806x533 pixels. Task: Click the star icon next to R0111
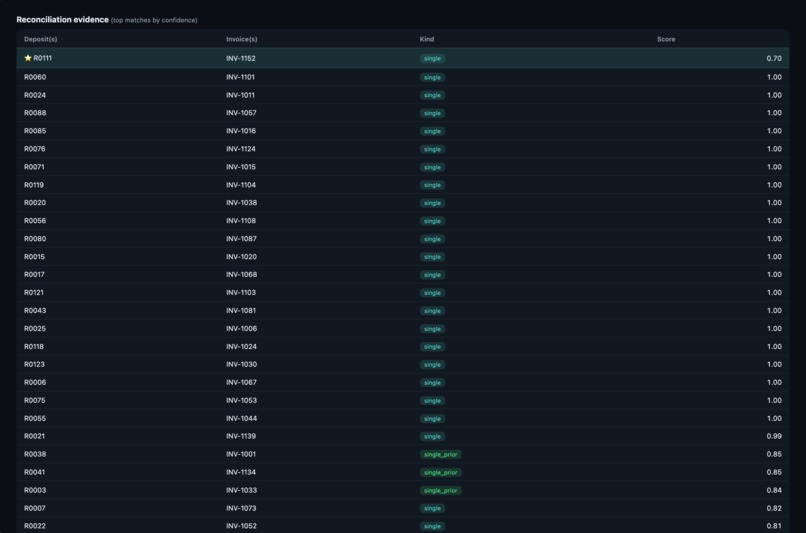click(28, 58)
